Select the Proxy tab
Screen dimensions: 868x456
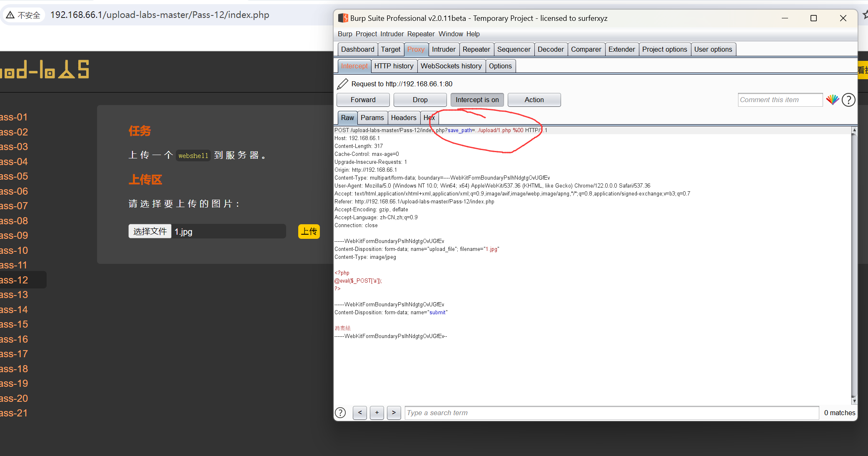pos(416,50)
